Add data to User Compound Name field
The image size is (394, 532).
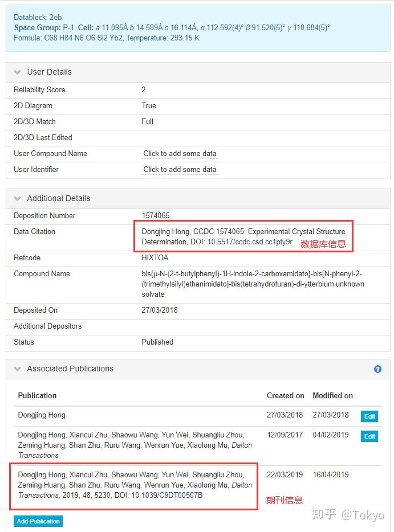[x=180, y=154]
